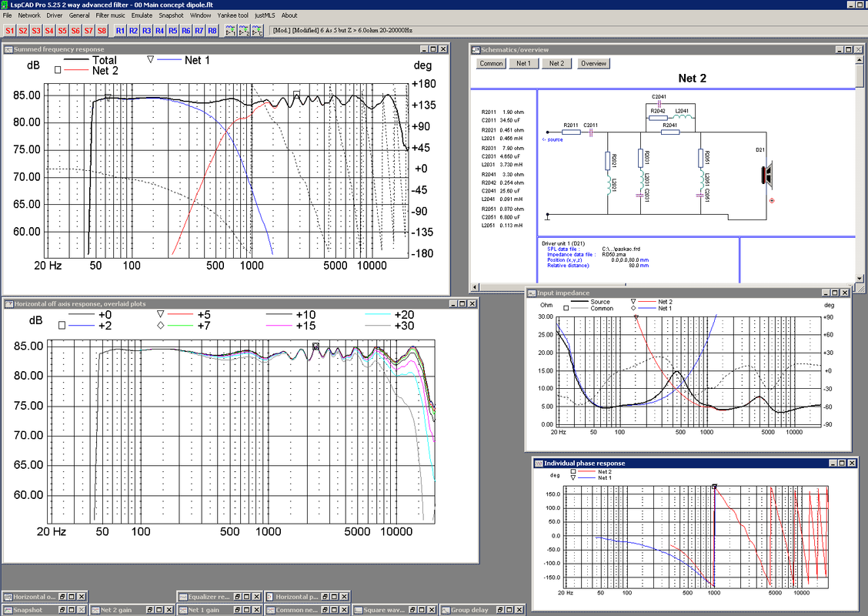Click the Horizontal off axis response window icon
The width and height of the screenshot is (868, 616).
pos(8,303)
